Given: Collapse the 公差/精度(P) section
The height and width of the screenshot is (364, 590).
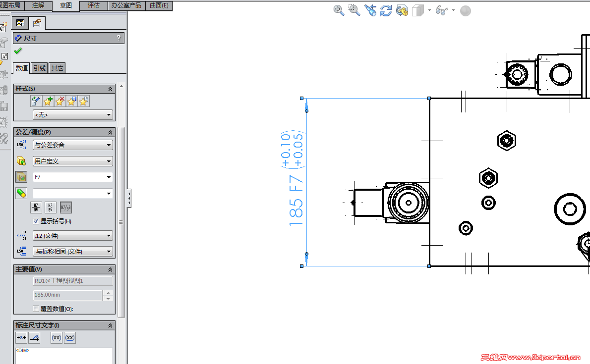Looking at the screenshot, I should click(110, 132).
